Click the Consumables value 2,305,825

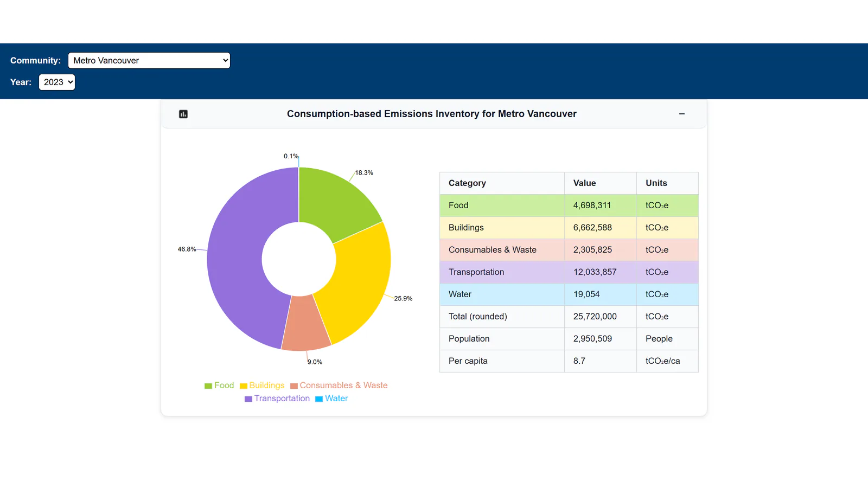pos(601,250)
